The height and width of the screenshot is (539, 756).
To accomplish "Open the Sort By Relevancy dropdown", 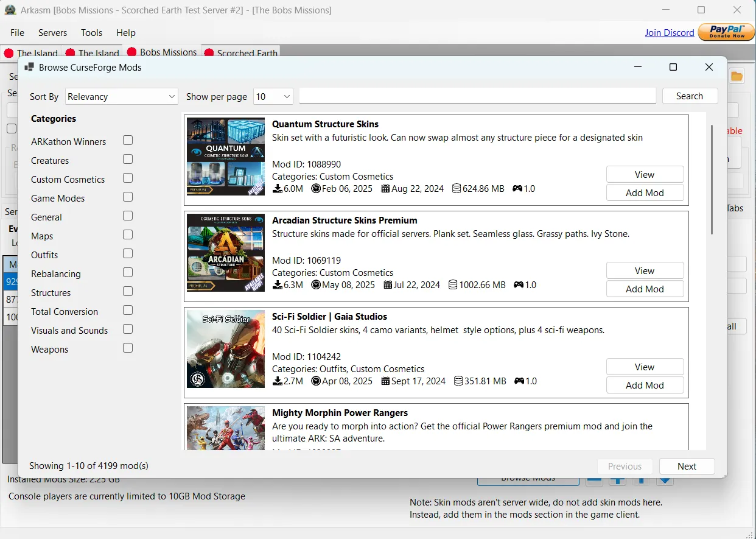I will coord(121,96).
